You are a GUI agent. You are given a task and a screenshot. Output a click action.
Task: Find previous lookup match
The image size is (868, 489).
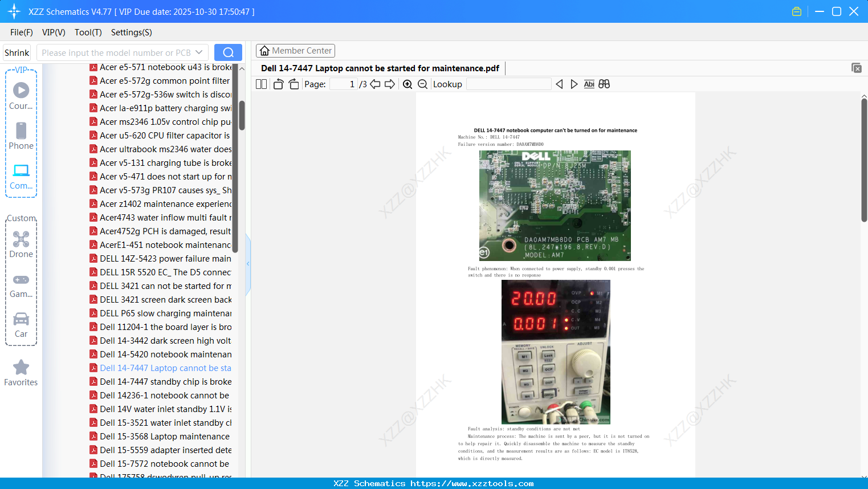click(x=559, y=84)
